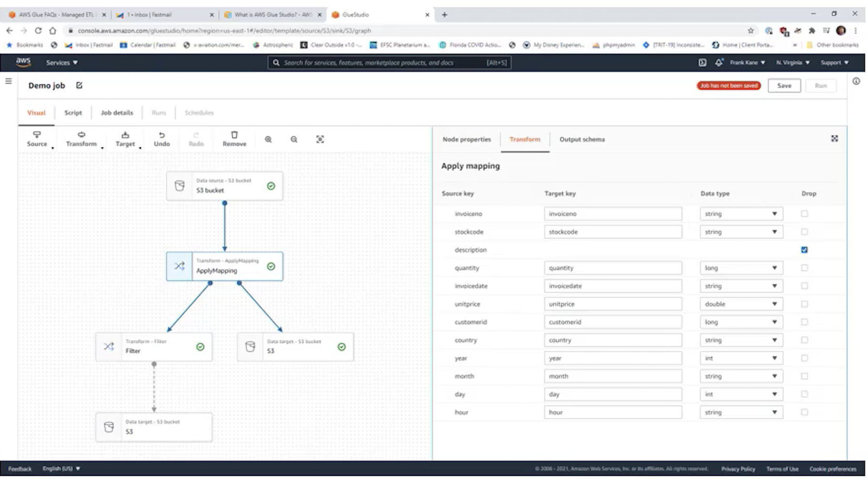
Task: Open the Terms of Use link
Action: [782, 469]
